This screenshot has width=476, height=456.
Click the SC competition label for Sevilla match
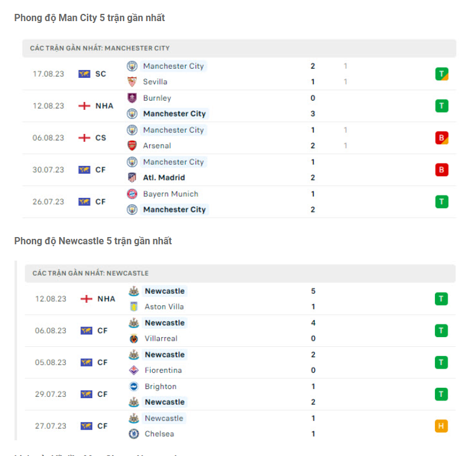coord(100,74)
